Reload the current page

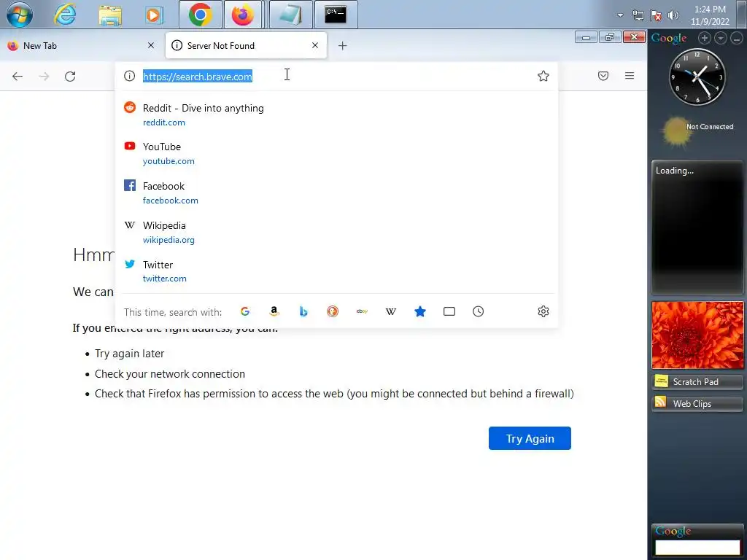pyautogui.click(x=70, y=76)
